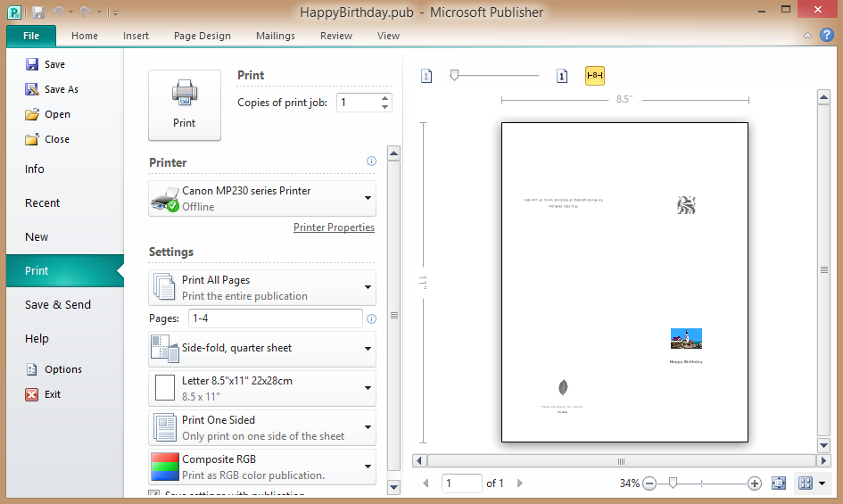
Task: Click the Undo arrow in title bar
Action: (x=58, y=12)
